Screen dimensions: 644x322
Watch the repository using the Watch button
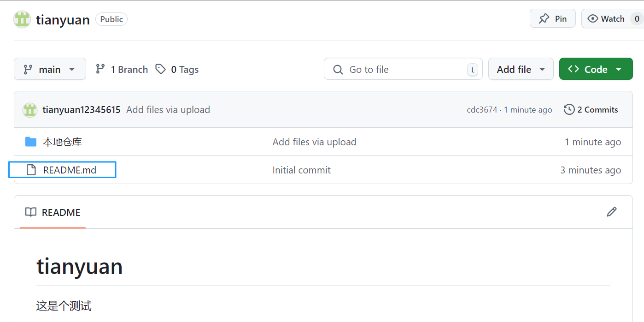(613, 18)
